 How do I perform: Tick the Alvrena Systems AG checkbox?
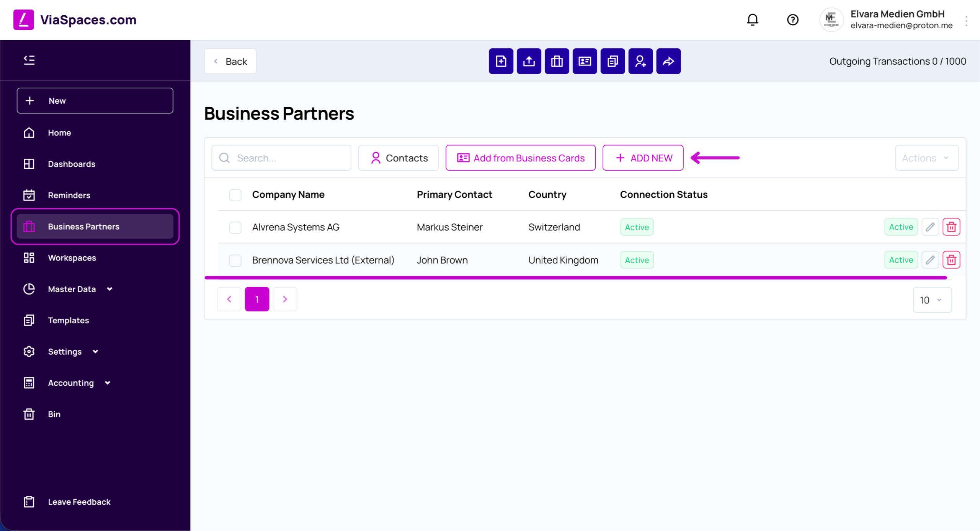(x=235, y=227)
